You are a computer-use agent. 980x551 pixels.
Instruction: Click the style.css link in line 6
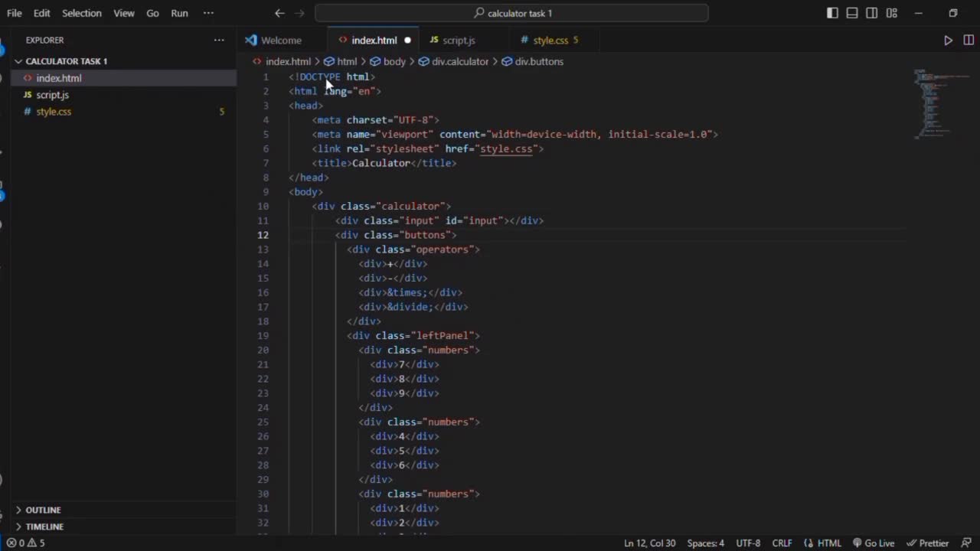coord(505,148)
